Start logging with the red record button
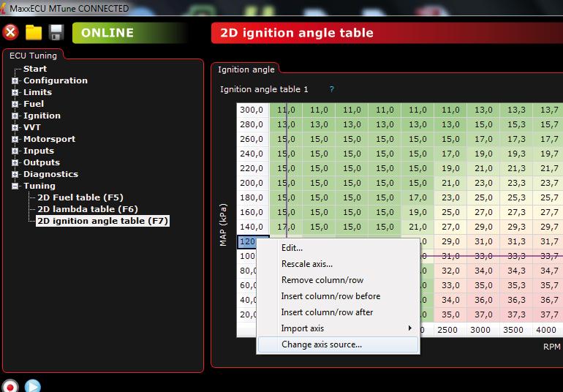Screen dimensions: 563x392 pos(10,386)
